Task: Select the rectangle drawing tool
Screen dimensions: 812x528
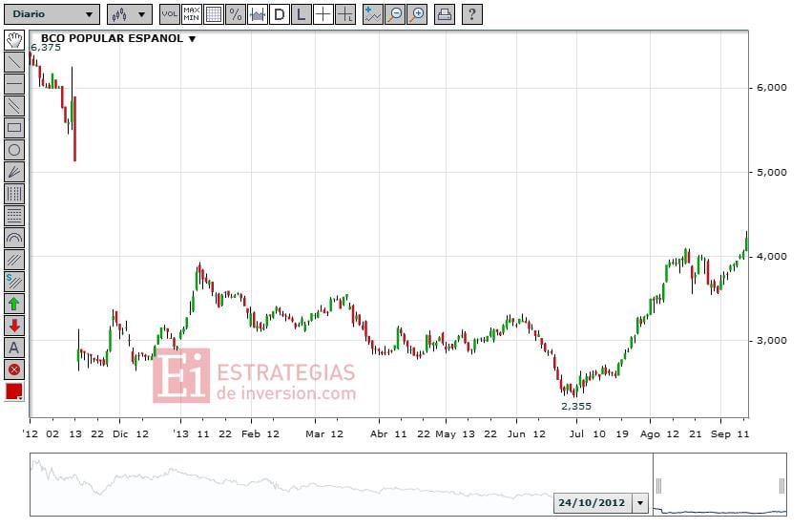Action: tap(14, 128)
